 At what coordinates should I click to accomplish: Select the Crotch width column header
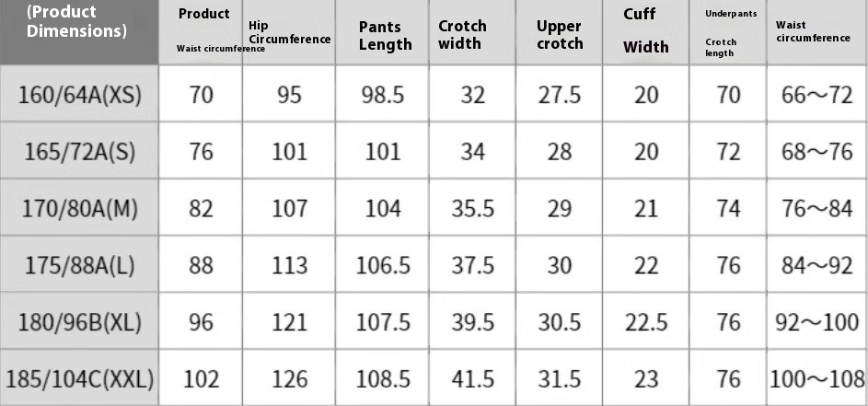pyautogui.click(x=472, y=31)
